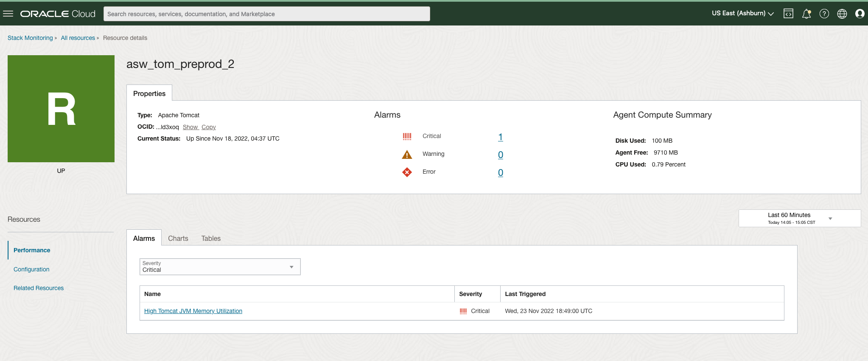868x361 pixels.
Task: Show the full OCID
Action: [x=190, y=127]
